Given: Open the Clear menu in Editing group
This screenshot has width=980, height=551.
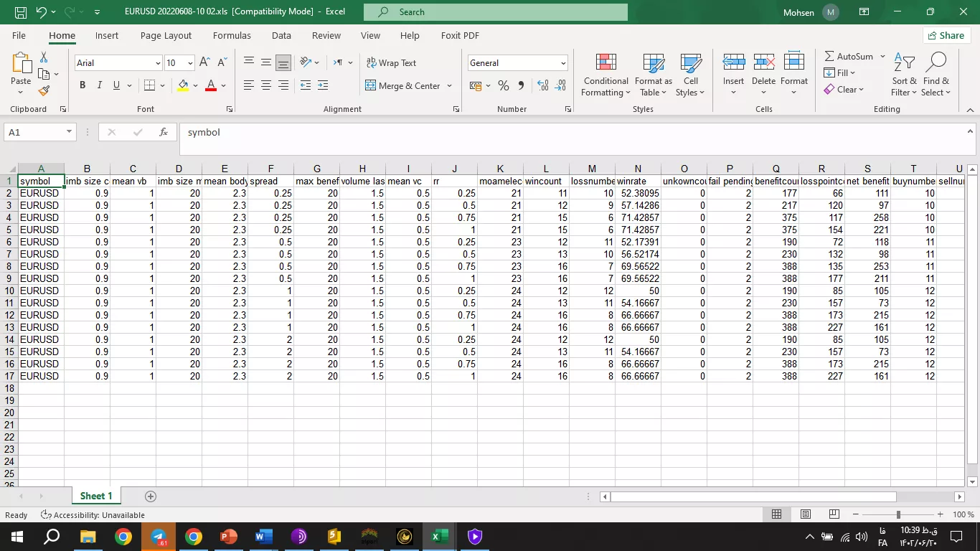Looking at the screenshot, I should tap(844, 89).
